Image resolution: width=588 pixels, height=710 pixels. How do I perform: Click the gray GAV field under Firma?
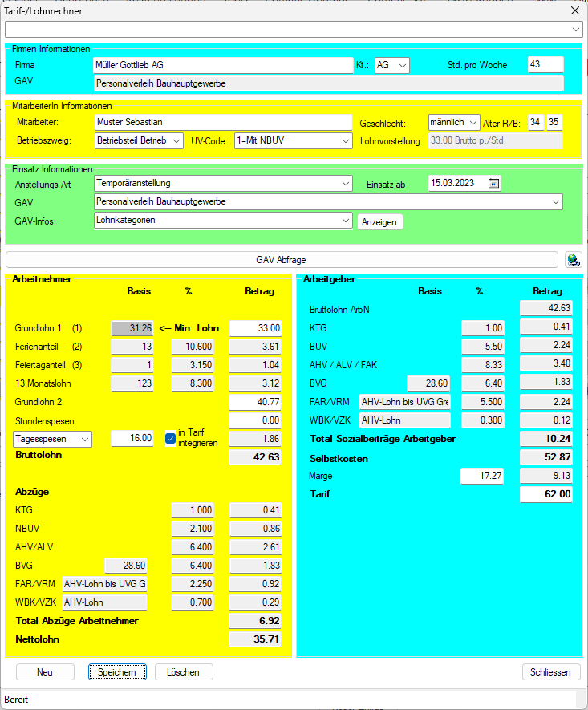(329, 83)
